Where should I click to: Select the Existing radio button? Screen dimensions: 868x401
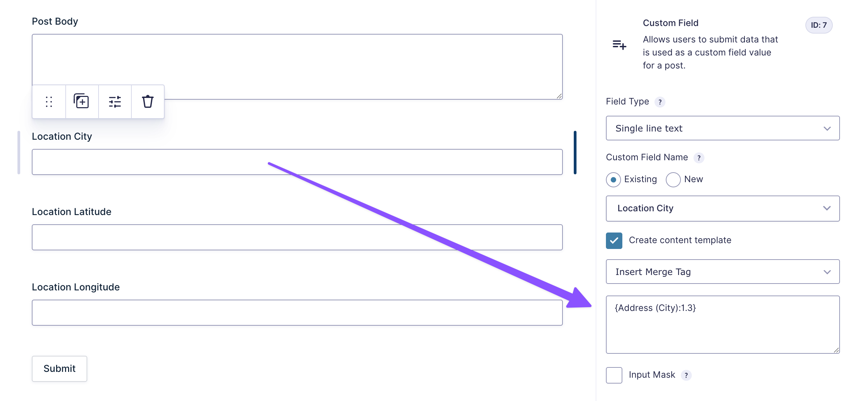pyautogui.click(x=613, y=180)
